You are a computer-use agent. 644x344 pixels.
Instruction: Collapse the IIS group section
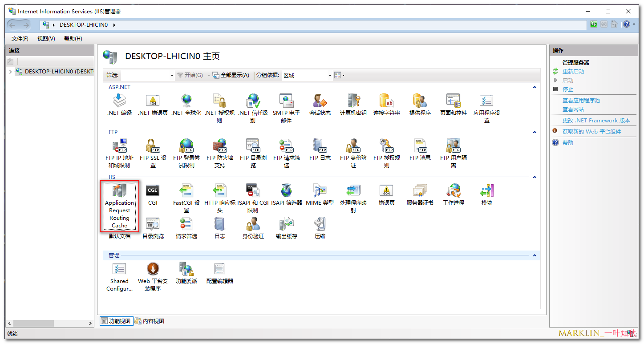pyautogui.click(x=535, y=177)
